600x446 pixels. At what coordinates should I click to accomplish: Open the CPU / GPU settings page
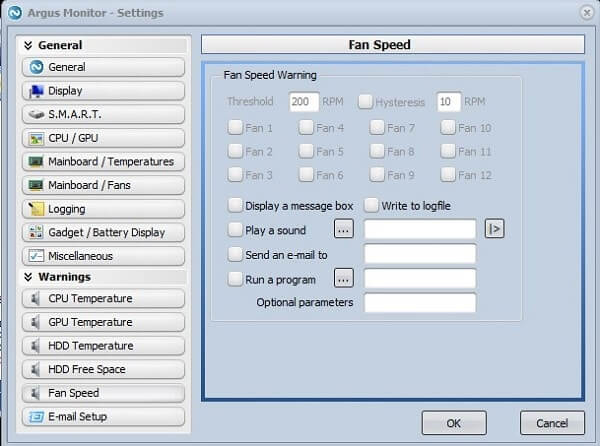[x=103, y=138]
